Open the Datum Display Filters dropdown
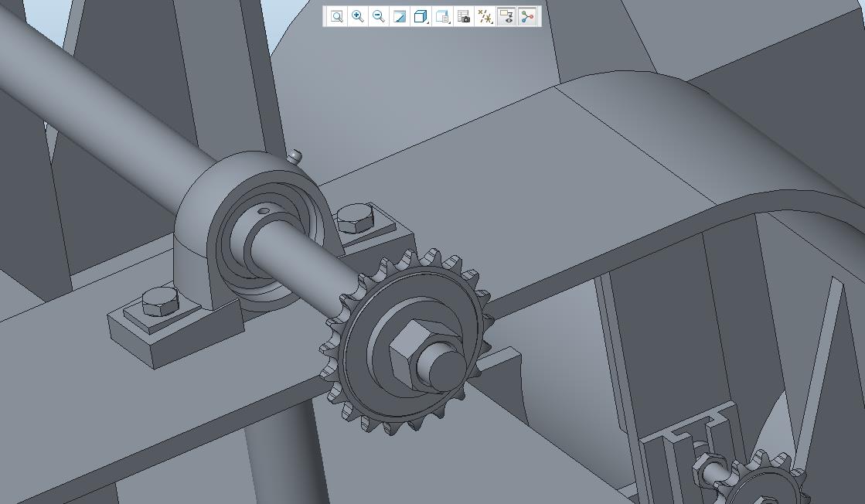The width and height of the screenshot is (865, 504). pos(485,16)
